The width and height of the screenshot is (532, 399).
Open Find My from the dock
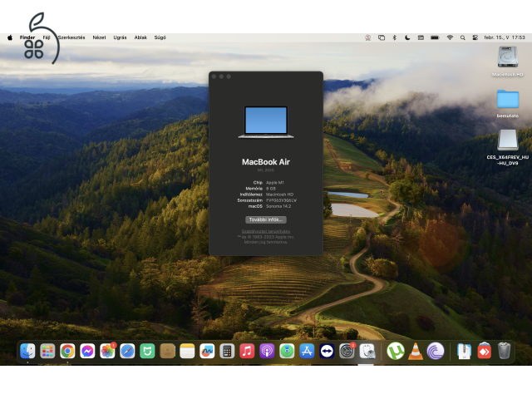click(x=287, y=351)
